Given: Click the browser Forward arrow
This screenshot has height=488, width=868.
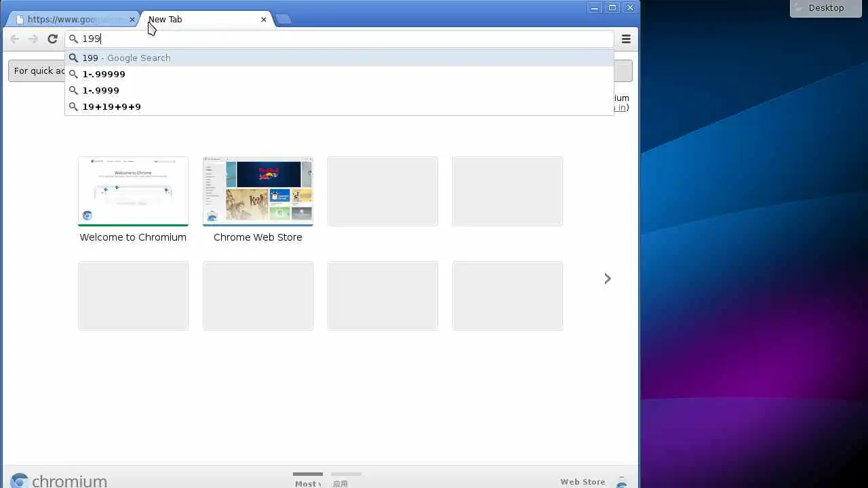Looking at the screenshot, I should [33, 39].
